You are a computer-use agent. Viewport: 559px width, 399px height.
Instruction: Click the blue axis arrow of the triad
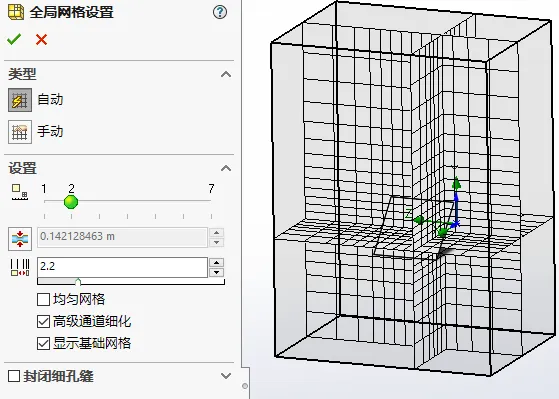click(x=456, y=209)
